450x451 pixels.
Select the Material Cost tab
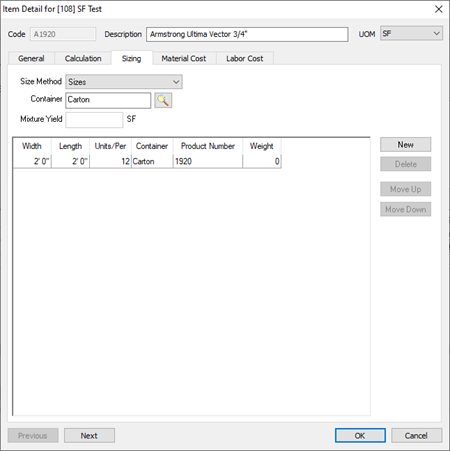[184, 58]
